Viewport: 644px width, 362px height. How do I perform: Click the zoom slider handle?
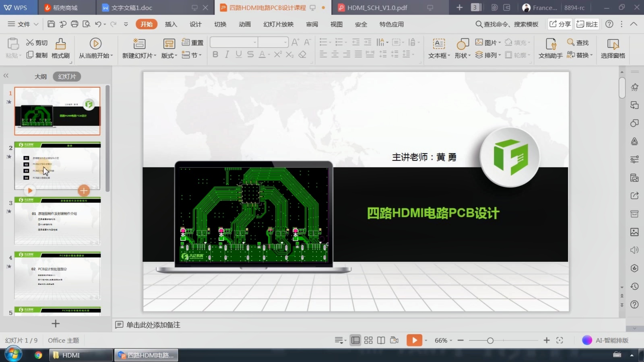(490, 340)
